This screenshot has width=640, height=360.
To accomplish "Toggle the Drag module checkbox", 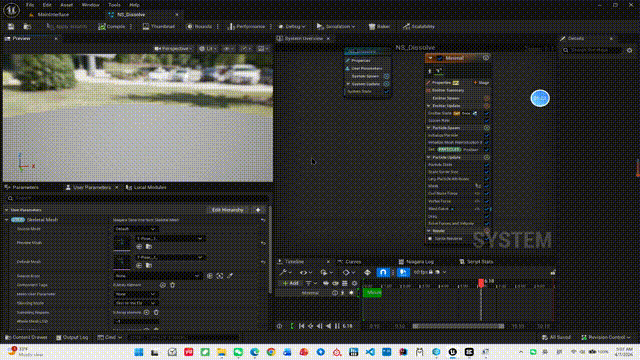I will 486,217.
